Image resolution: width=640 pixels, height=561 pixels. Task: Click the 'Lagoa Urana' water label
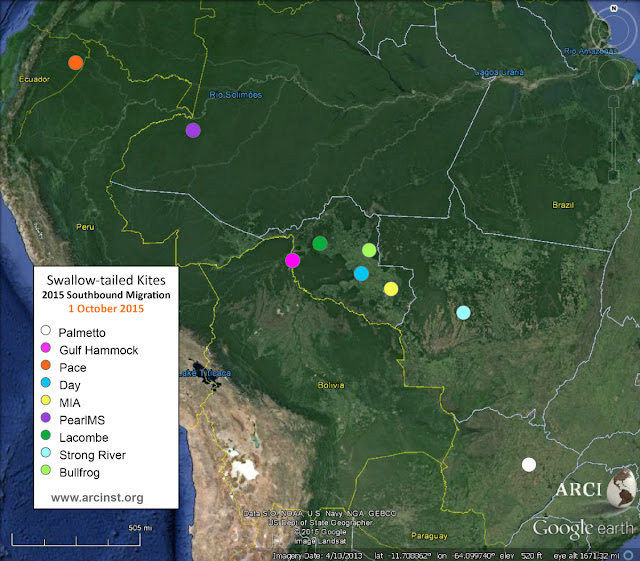pos(499,72)
